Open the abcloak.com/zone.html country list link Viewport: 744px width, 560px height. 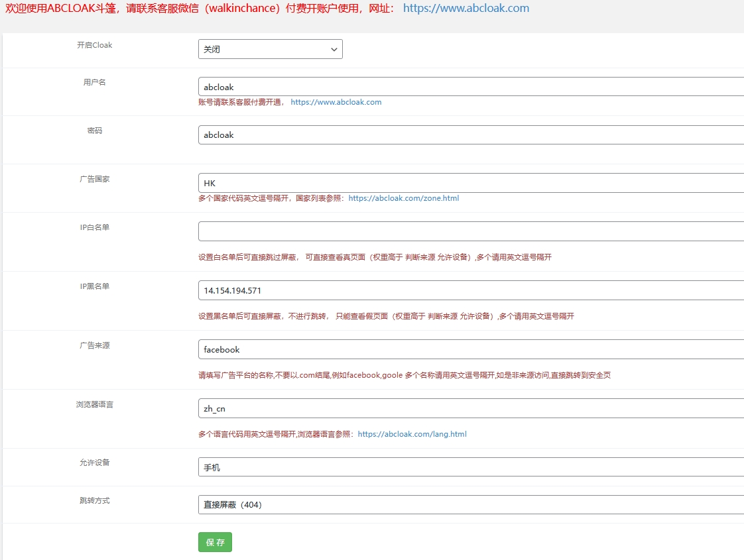coord(404,198)
